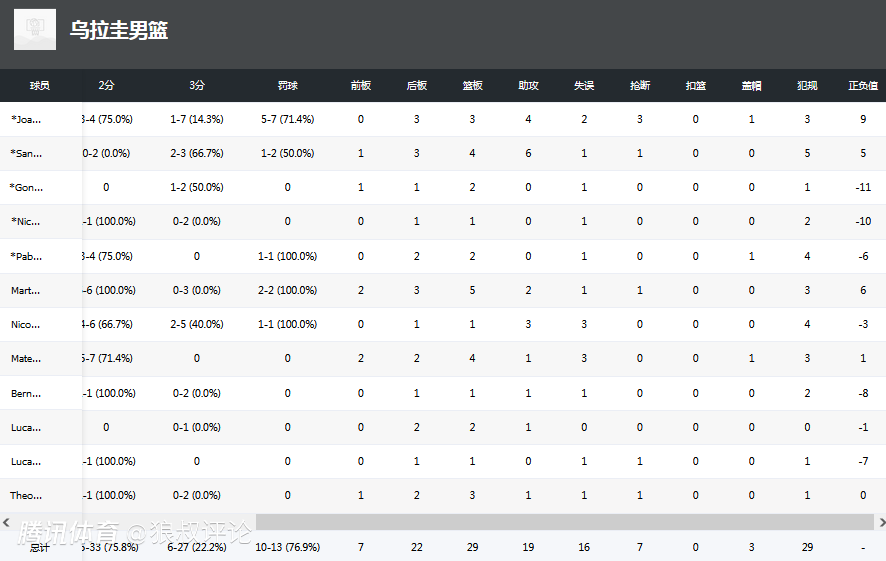This screenshot has height=561, width=886.
Task: Select the 球员 column header
Action: pyautogui.click(x=40, y=85)
